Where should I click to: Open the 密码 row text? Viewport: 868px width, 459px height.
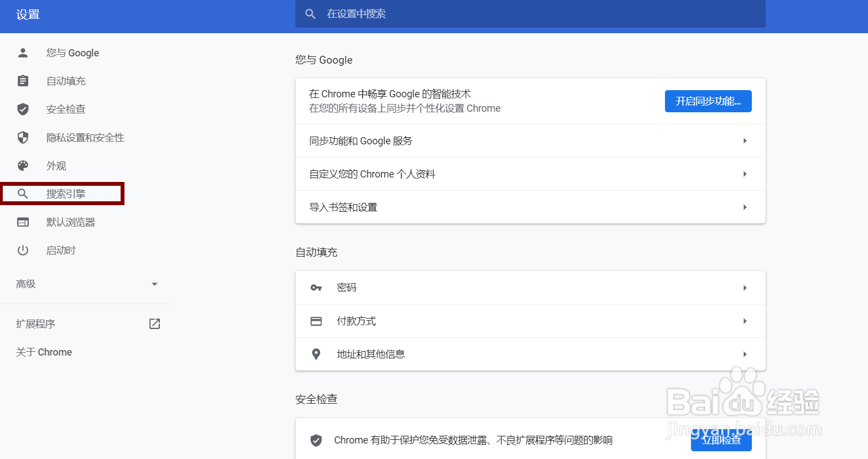click(346, 288)
